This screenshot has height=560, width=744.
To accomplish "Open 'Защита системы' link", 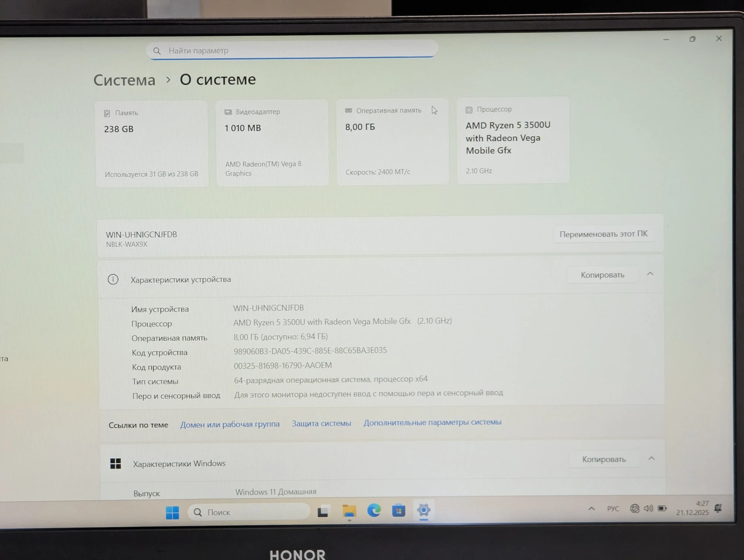I will (x=321, y=423).
